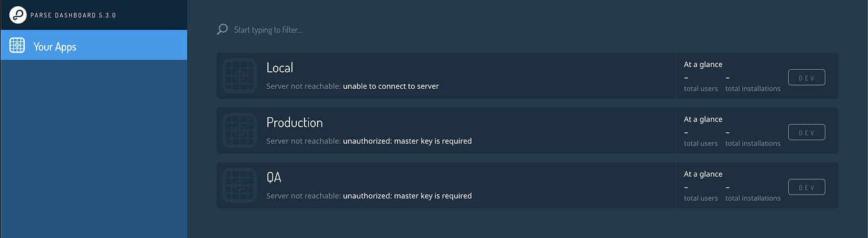Open the Local app title
The image size is (868, 238).
(x=280, y=67)
